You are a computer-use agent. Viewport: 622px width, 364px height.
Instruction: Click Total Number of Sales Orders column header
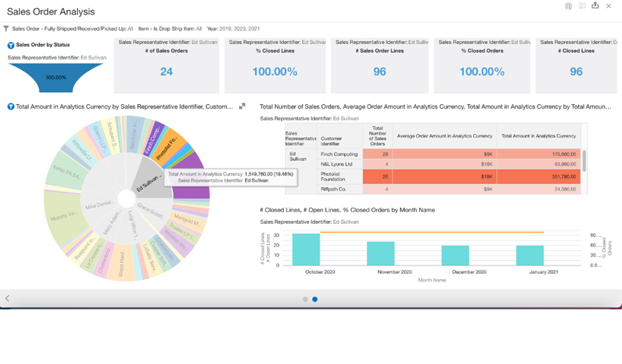point(377,136)
